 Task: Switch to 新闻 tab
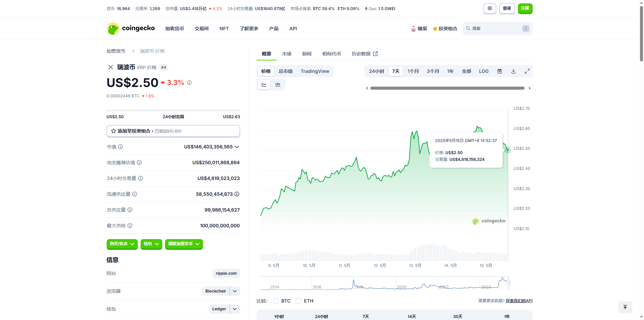point(307,54)
